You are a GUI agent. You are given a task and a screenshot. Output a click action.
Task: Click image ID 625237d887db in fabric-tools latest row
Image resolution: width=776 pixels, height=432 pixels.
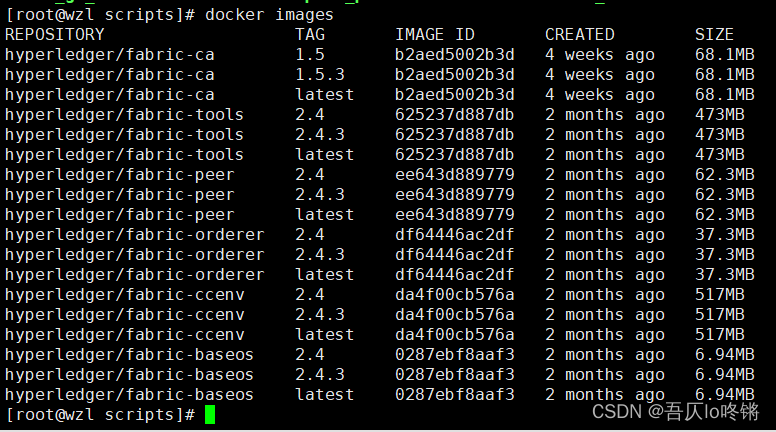(454, 155)
